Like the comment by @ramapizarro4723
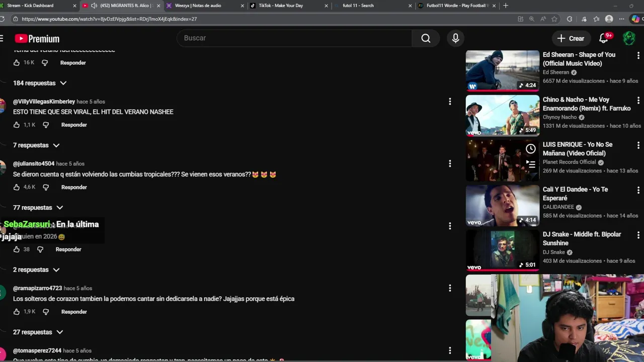644x362 pixels. pos(17,312)
